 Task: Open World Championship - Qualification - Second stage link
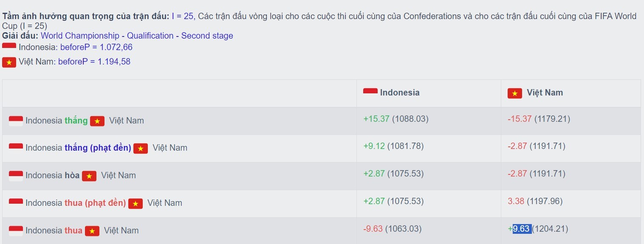[137, 36]
